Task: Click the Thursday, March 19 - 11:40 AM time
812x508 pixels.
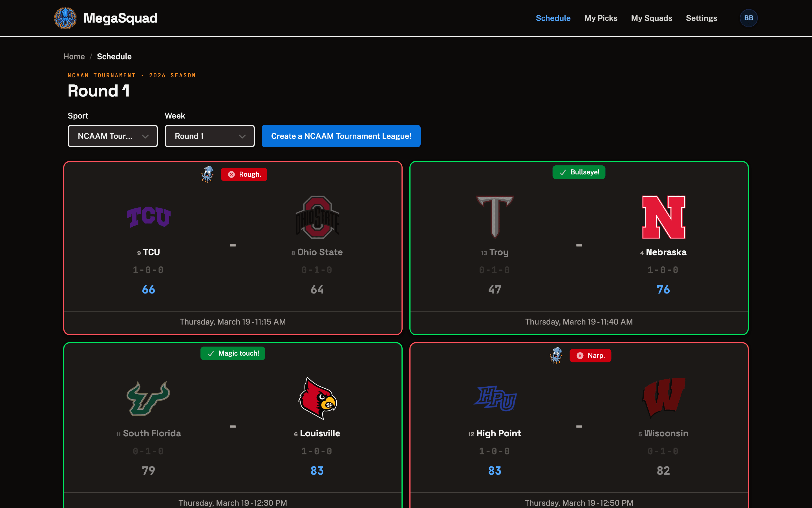Action: [x=579, y=321]
